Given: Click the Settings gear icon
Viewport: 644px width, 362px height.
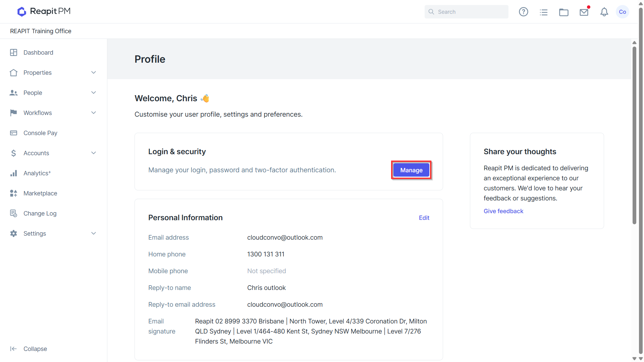Looking at the screenshot, I should click(13, 234).
